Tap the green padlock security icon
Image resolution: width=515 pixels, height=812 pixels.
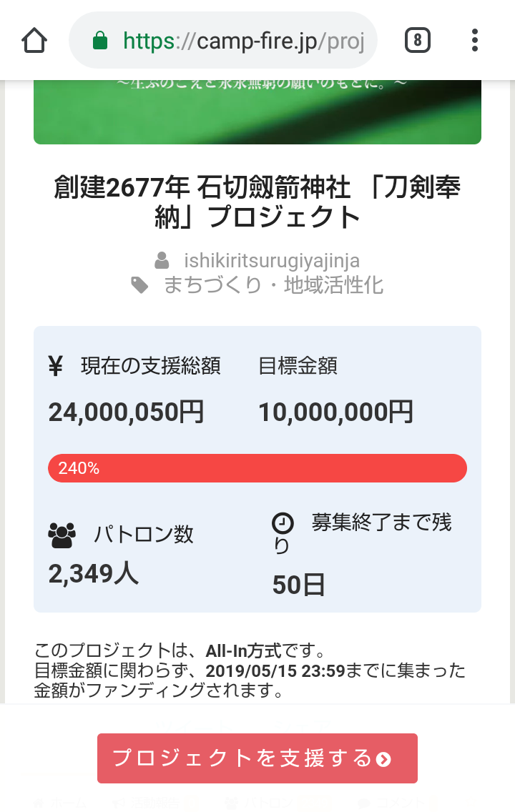[100, 41]
